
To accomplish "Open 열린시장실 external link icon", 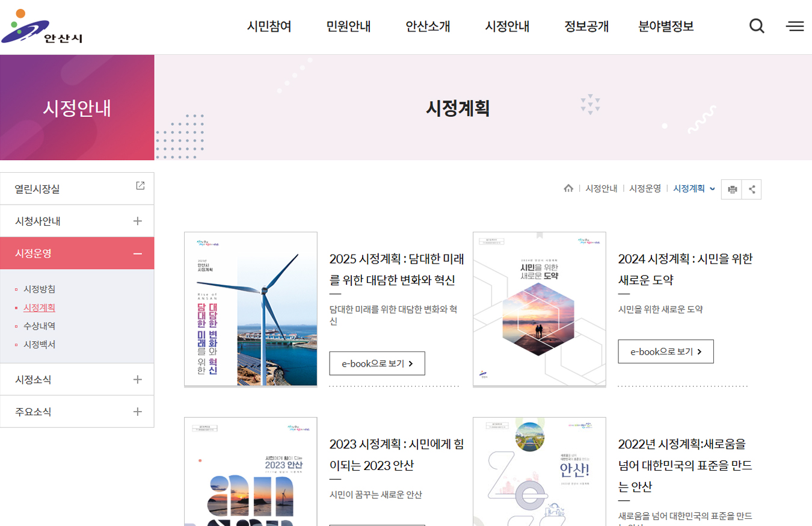I will coord(140,186).
